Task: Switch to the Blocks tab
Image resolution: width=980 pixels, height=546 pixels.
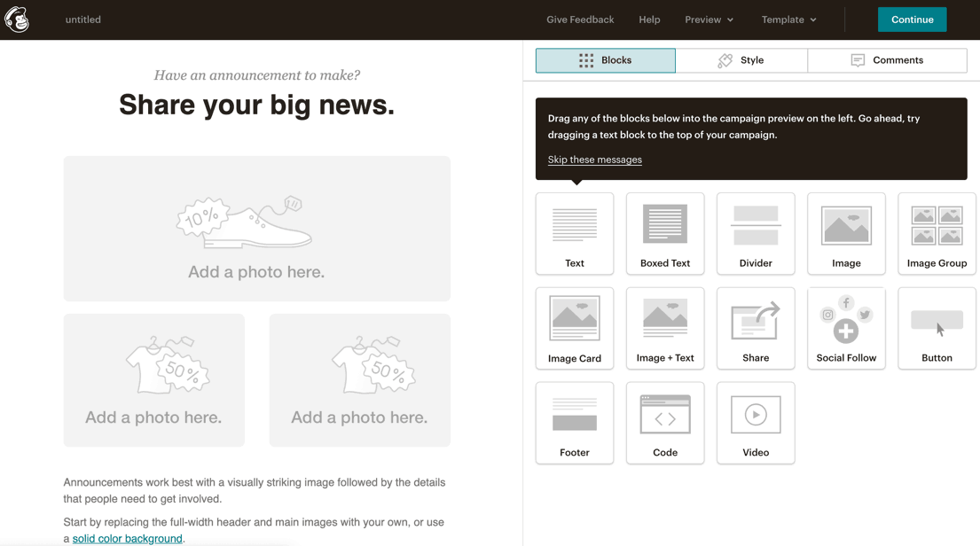Action: (x=605, y=60)
